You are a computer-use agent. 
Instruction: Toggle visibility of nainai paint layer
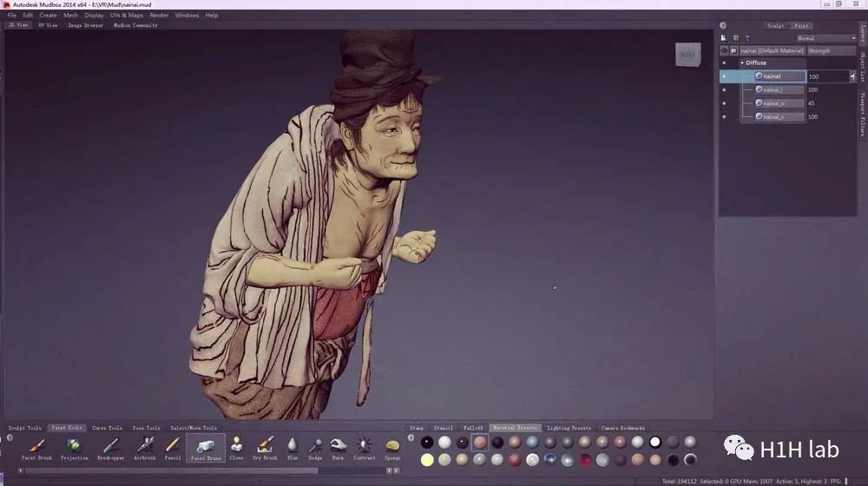pyautogui.click(x=725, y=76)
